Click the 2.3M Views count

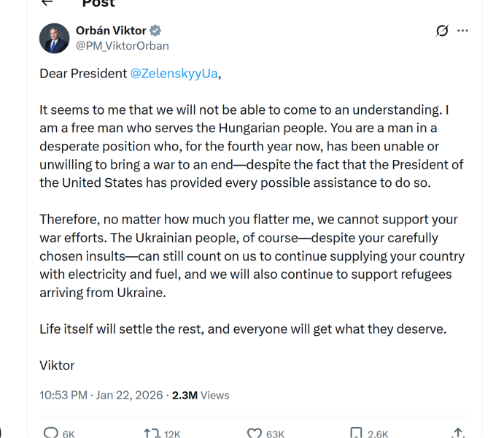(x=201, y=395)
